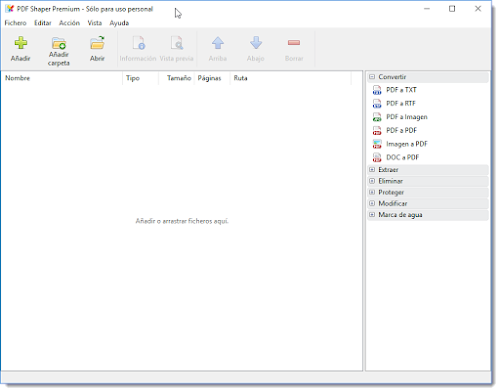Open the Ayuda menu

tap(119, 23)
